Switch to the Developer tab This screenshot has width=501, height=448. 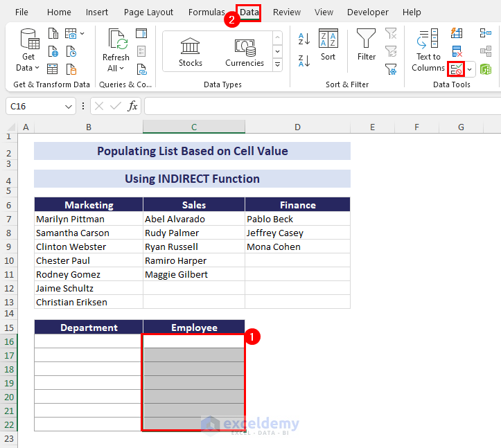coord(368,12)
